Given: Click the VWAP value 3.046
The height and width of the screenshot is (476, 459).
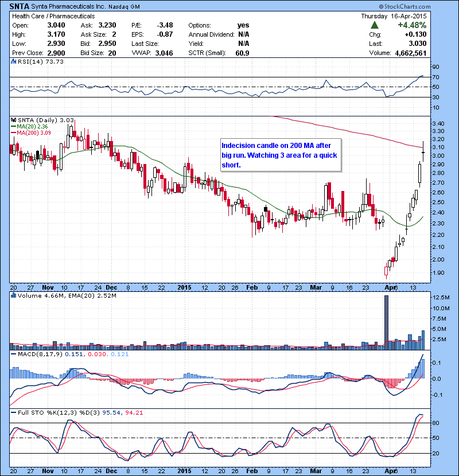Looking at the screenshot, I should point(164,53).
